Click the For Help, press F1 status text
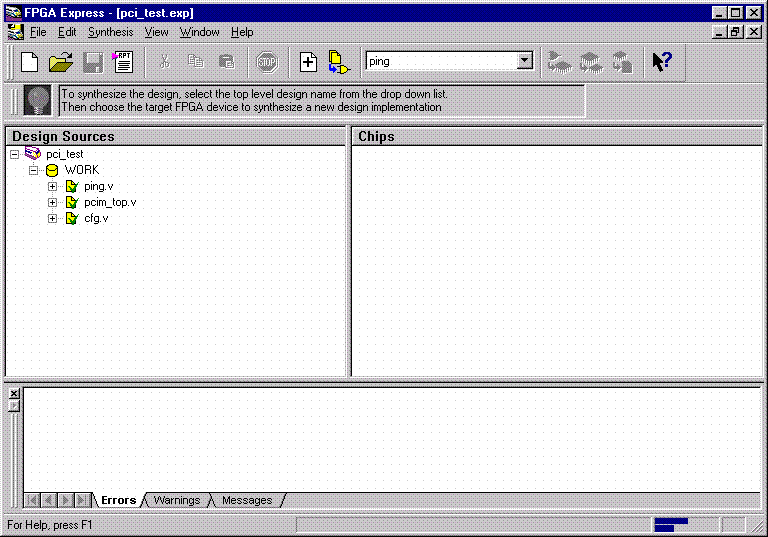Screen dimensions: 768x537 [x=49, y=525]
